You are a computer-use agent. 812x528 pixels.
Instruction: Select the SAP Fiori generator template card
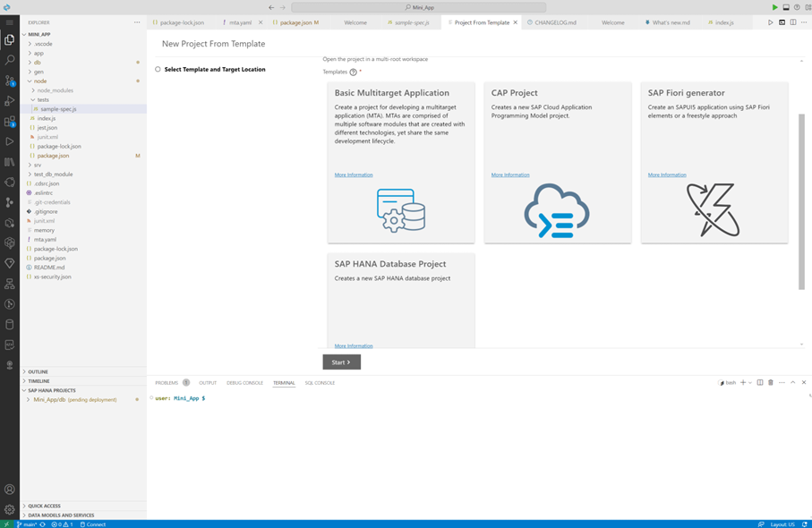714,163
